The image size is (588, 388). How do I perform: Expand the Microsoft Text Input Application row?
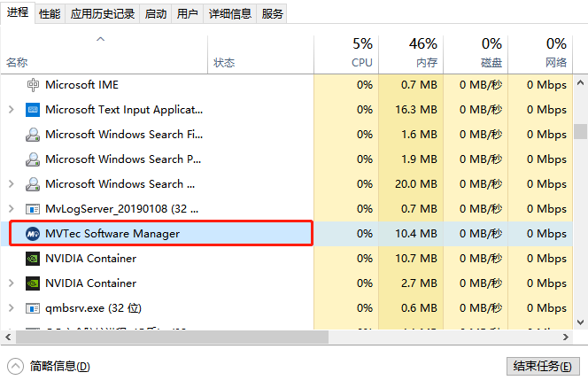pyautogui.click(x=12, y=110)
